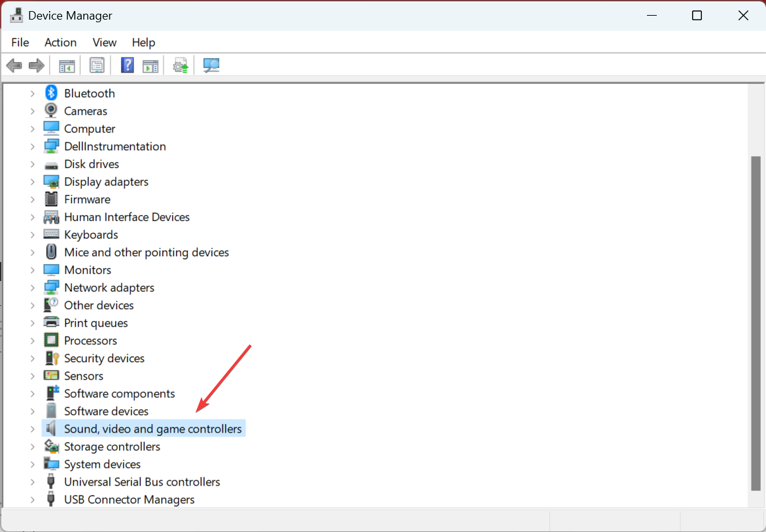Screen dimensions: 766x532
Task: Click the Keyboards icon
Action: click(51, 234)
